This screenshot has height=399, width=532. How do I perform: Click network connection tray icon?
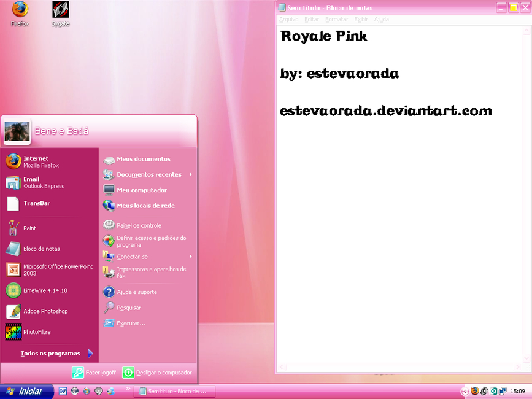[x=503, y=391]
